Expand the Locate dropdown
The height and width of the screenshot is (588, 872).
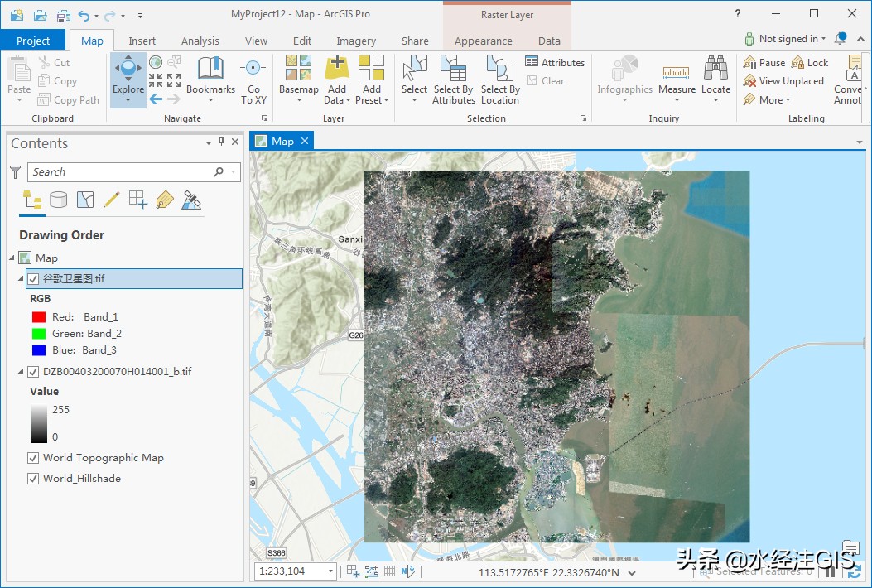click(715, 101)
